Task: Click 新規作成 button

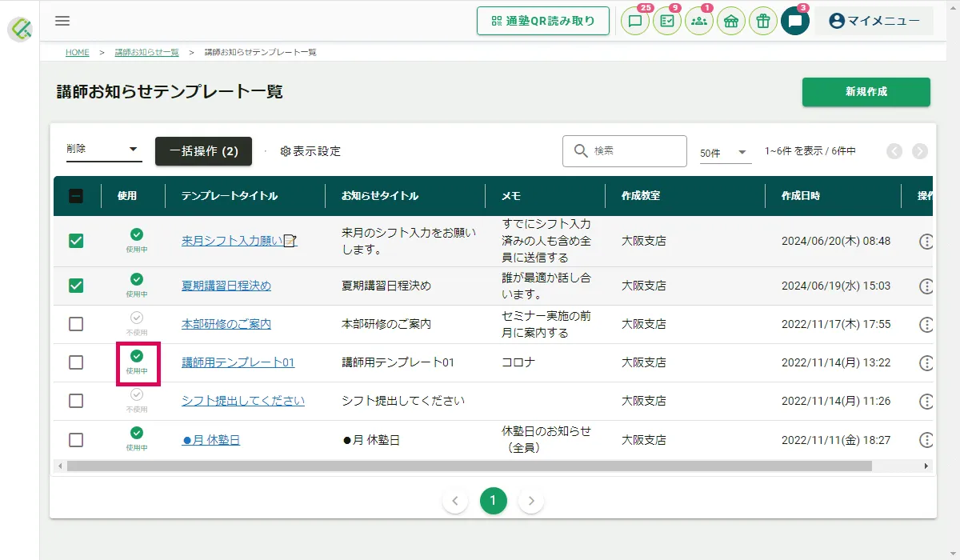Action: pos(866,92)
